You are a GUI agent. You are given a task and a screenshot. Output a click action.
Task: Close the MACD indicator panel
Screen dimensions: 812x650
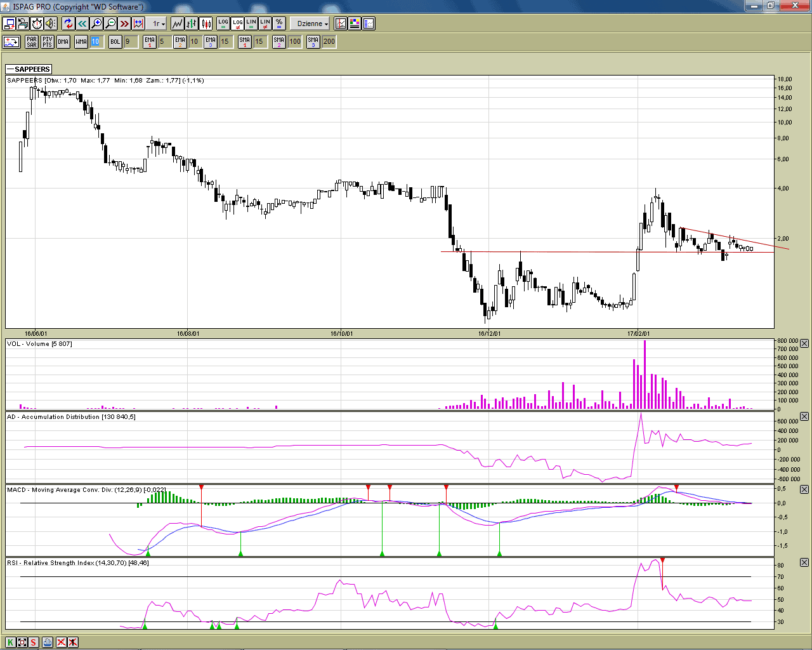coord(804,489)
